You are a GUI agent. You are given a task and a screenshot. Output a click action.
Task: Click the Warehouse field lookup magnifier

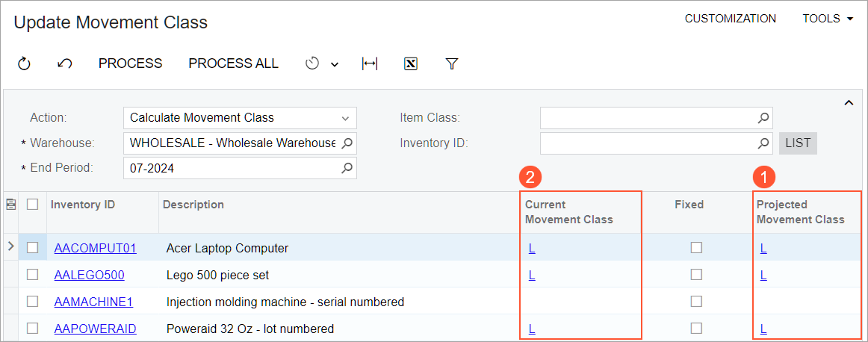(x=347, y=143)
